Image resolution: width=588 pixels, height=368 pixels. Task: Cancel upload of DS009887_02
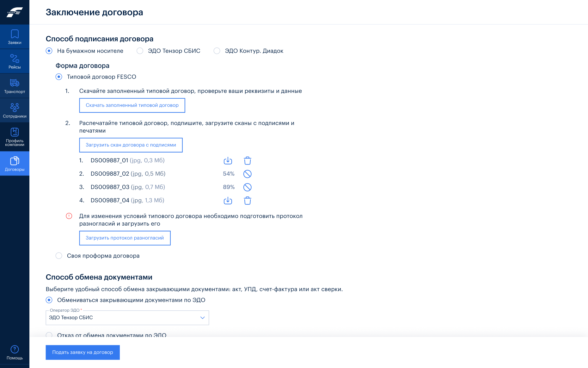(x=248, y=174)
